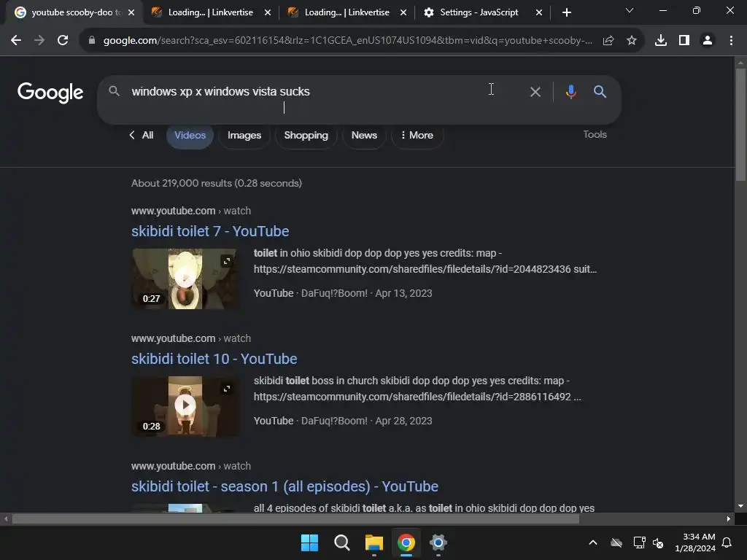Open the notification bell
The height and width of the screenshot is (560, 747).
(727, 542)
